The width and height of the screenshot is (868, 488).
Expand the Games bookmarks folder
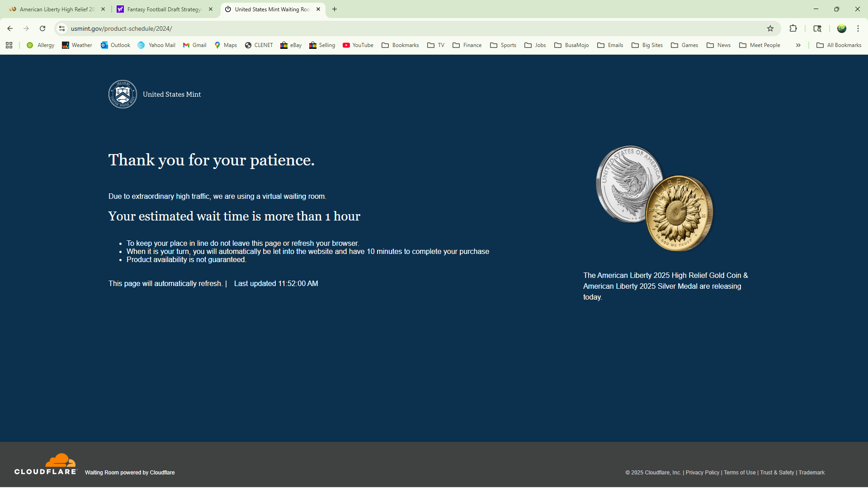click(x=684, y=45)
